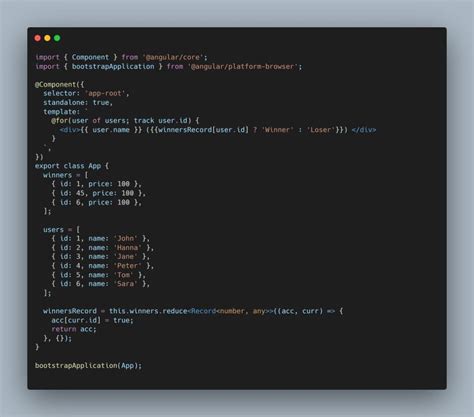Image resolution: width=474 pixels, height=417 pixels.
Task: Click the '@angular/core' import string
Action: tap(173, 57)
